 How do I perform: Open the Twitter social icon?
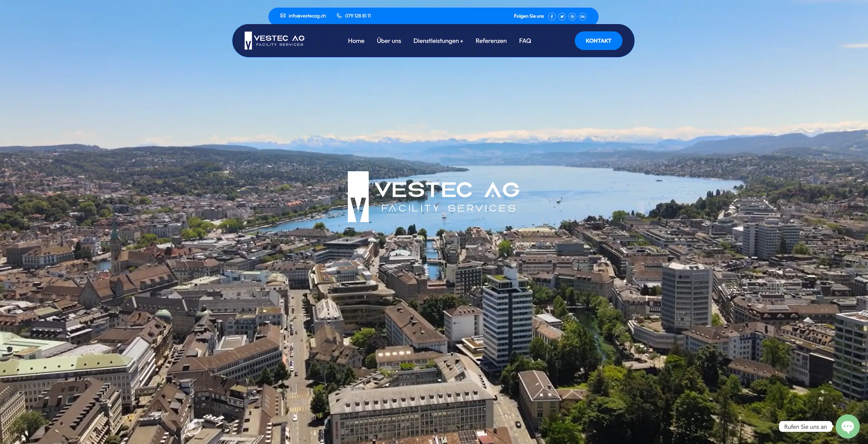point(562,16)
